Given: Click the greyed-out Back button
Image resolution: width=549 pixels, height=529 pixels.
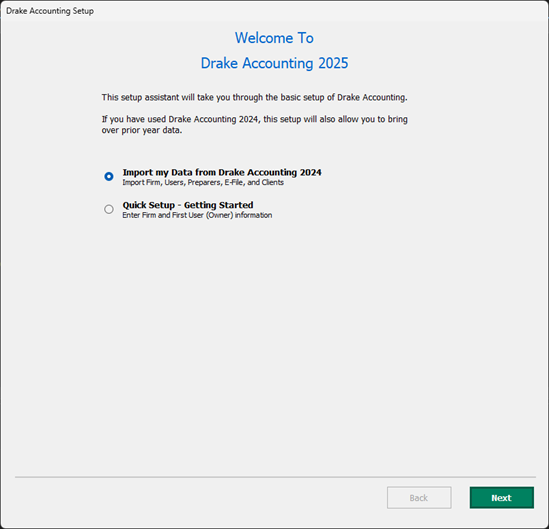Looking at the screenshot, I should pyautogui.click(x=419, y=497).
